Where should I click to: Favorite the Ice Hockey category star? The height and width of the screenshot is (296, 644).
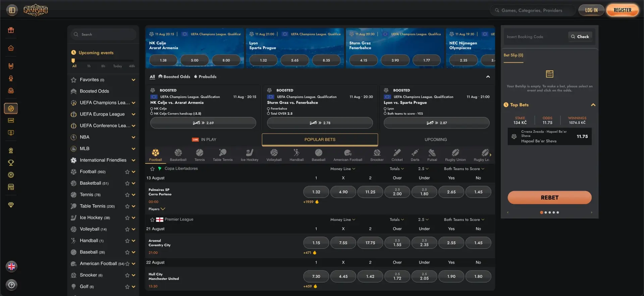(x=127, y=218)
